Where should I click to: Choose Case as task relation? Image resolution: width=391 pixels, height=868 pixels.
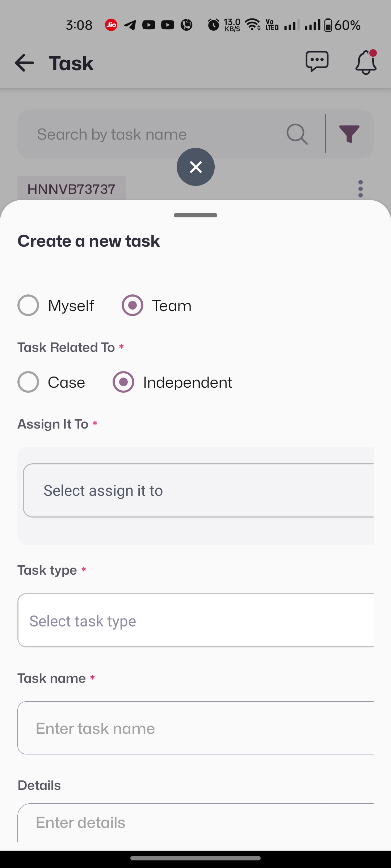click(x=28, y=382)
